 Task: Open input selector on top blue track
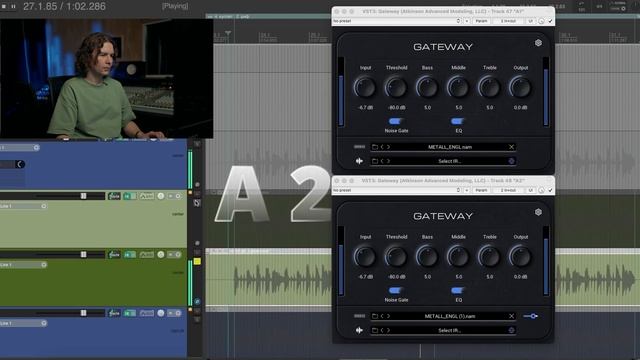point(20,147)
